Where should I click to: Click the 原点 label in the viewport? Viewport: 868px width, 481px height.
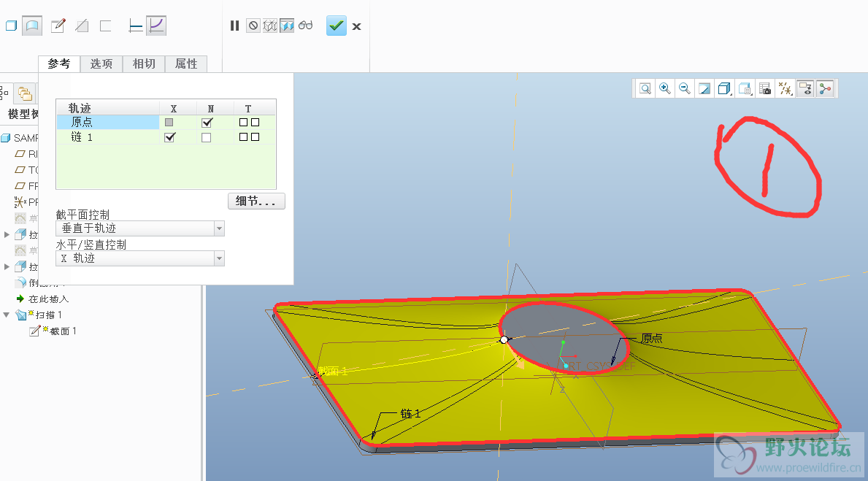pos(652,338)
